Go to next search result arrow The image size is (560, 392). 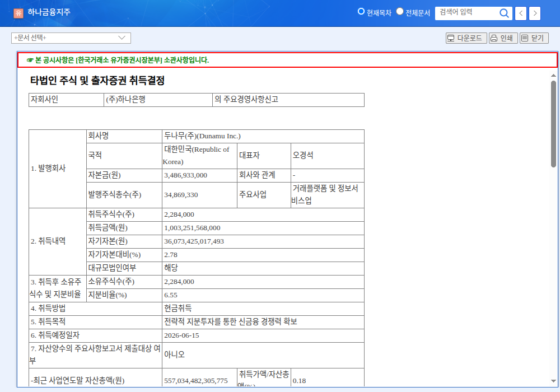coord(535,13)
